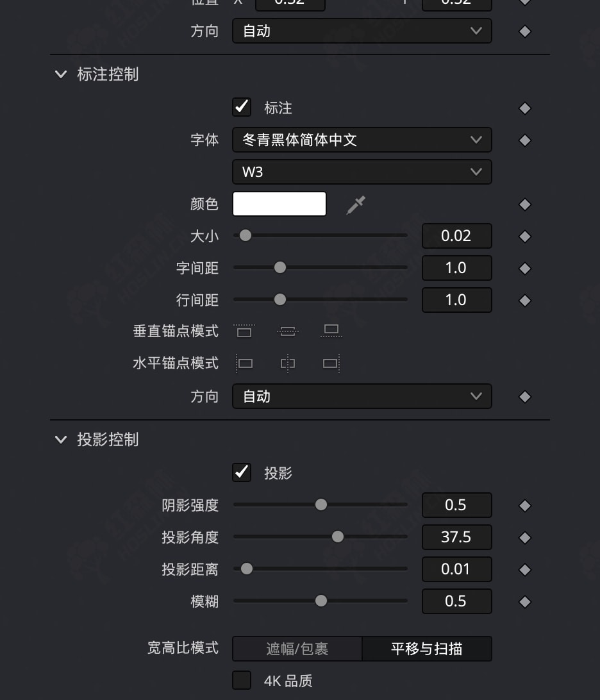The width and height of the screenshot is (600, 700).
Task: Click the white 颜色 swatch
Action: click(279, 204)
